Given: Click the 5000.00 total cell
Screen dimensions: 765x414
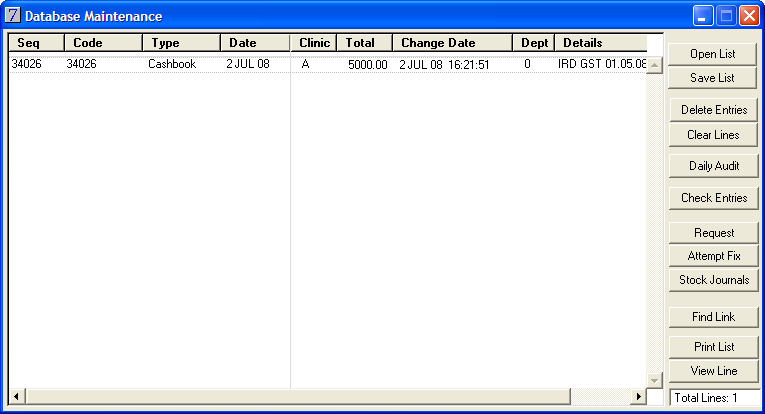Looking at the screenshot, I should (367, 64).
